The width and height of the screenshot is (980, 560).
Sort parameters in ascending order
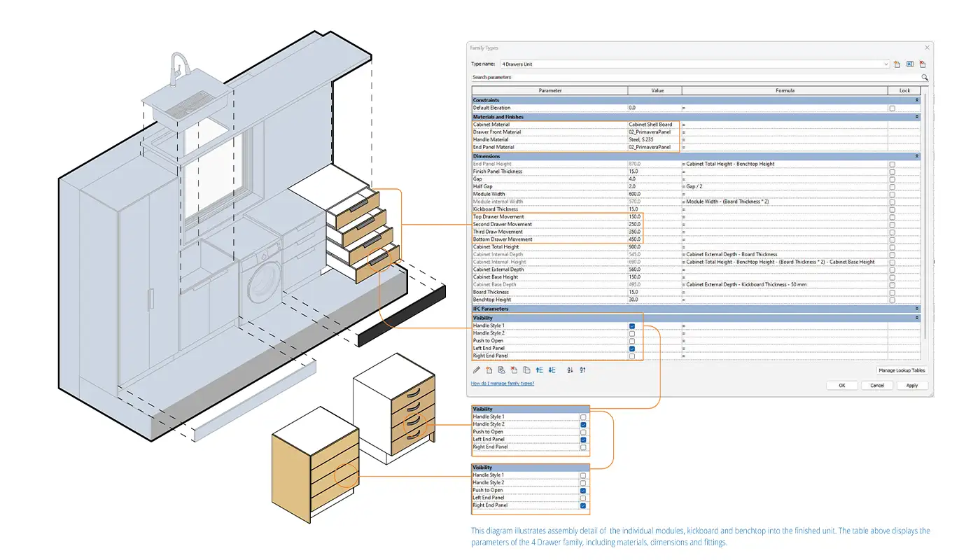570,370
